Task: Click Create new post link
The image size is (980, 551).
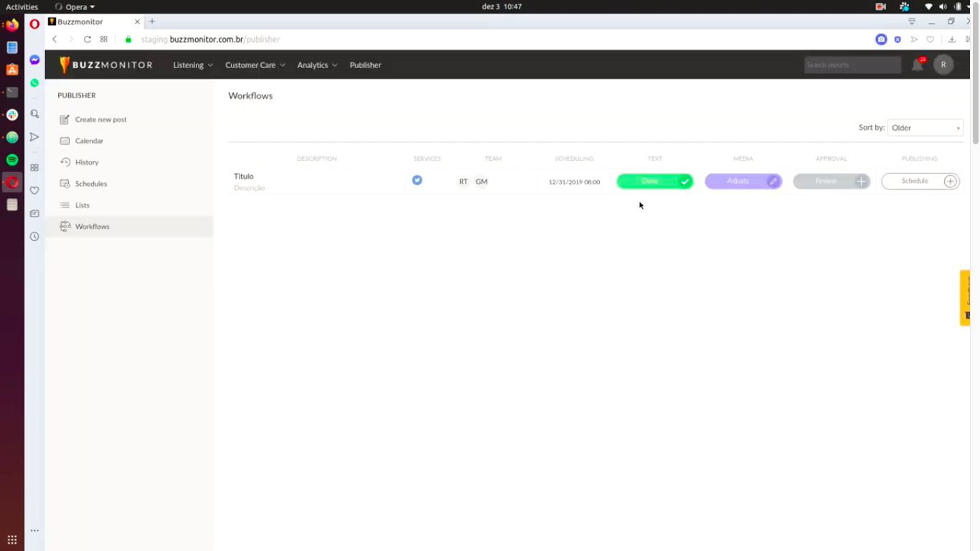Action: pos(100,120)
